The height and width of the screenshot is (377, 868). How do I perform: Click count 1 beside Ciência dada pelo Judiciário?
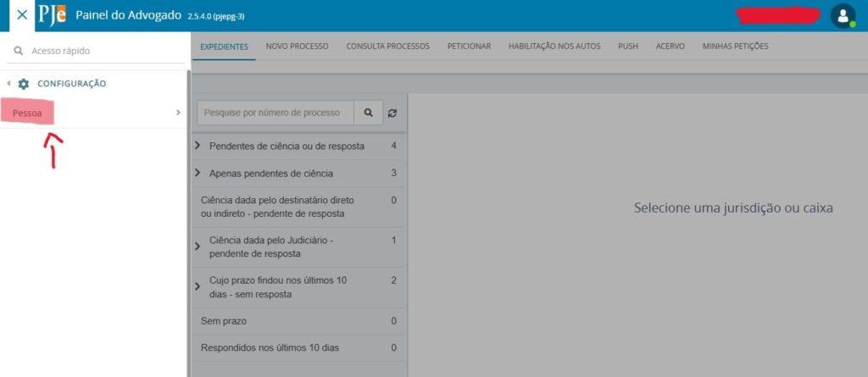pyautogui.click(x=393, y=241)
